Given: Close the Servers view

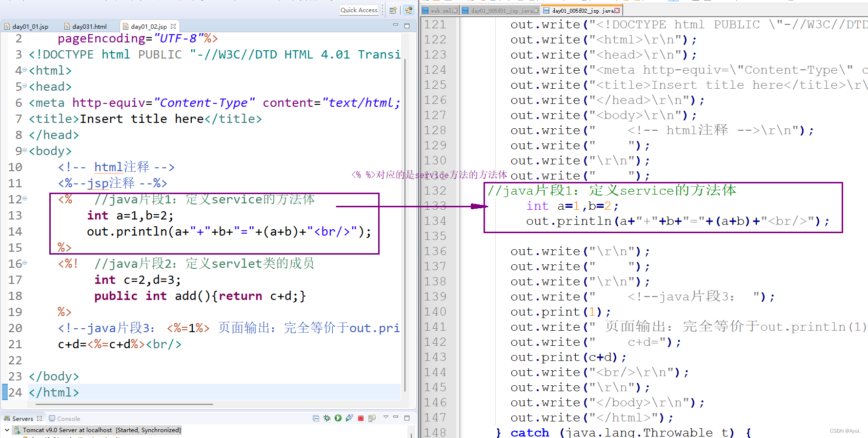Looking at the screenshot, I should [40, 418].
